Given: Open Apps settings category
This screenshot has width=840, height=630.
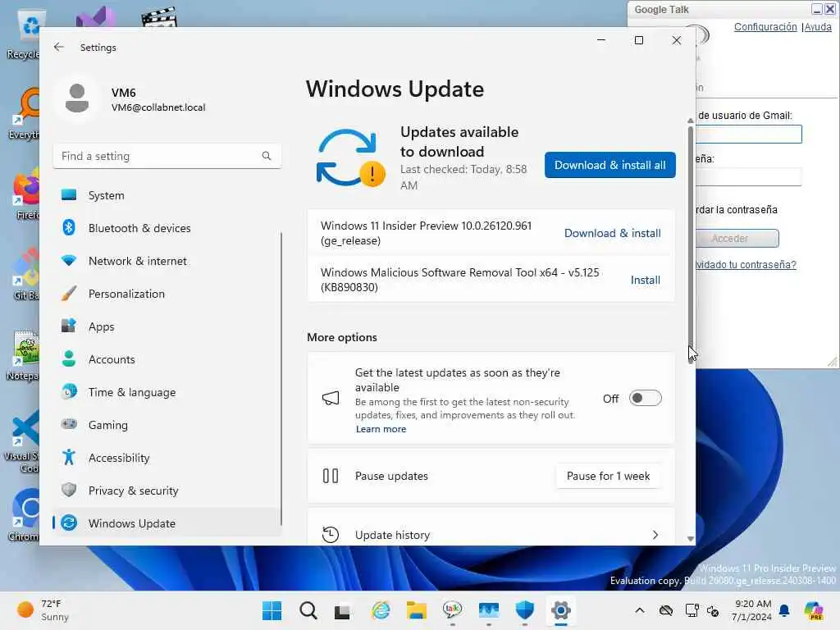Looking at the screenshot, I should (167, 326).
